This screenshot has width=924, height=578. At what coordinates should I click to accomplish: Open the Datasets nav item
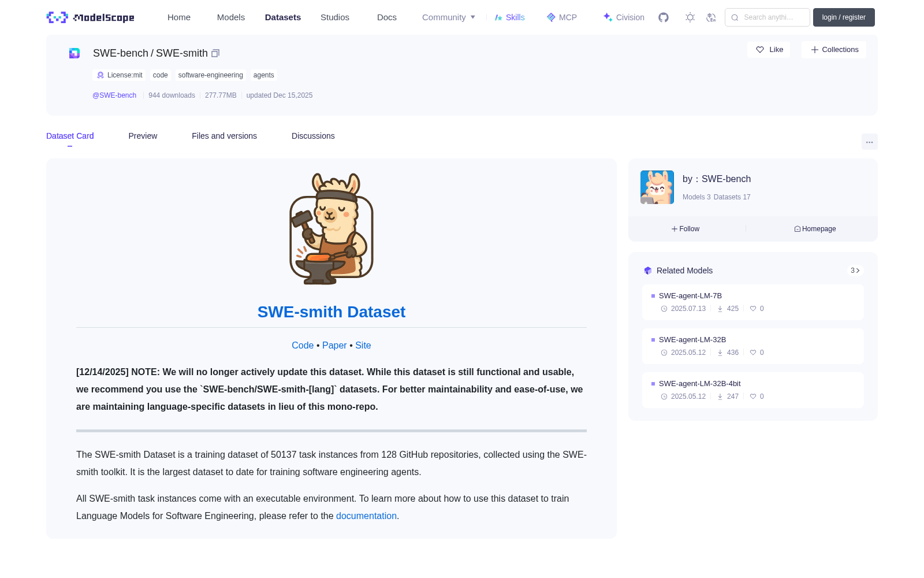click(x=283, y=17)
